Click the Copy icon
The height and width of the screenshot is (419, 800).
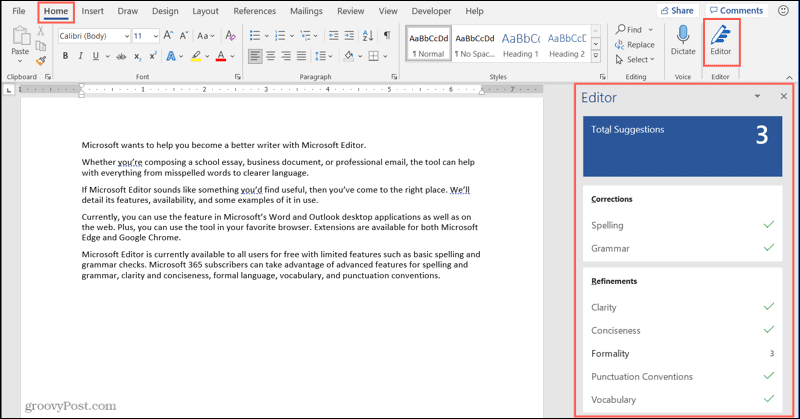[x=40, y=46]
